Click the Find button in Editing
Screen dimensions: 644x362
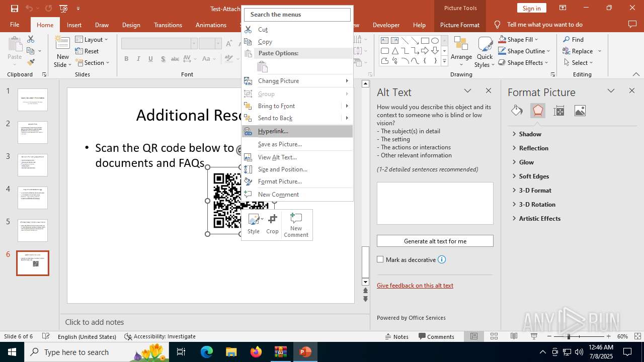(573, 39)
